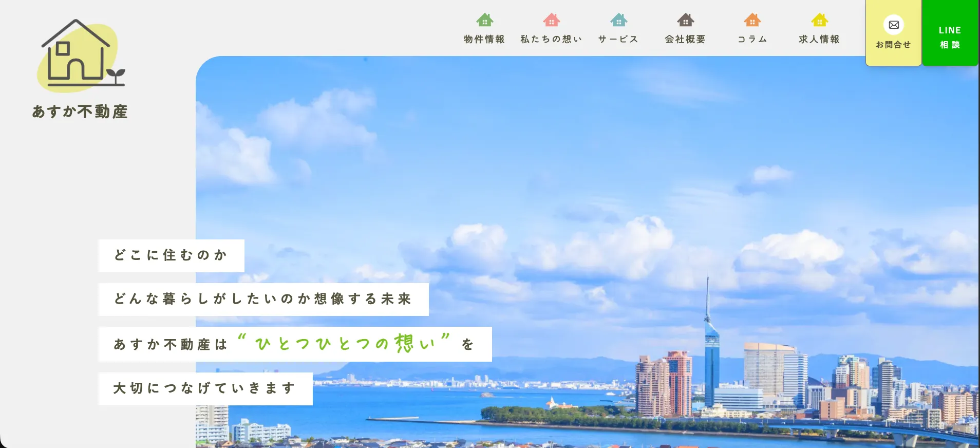Click the pink house icon above 私たちの想い
980x448 pixels.
pos(551,20)
